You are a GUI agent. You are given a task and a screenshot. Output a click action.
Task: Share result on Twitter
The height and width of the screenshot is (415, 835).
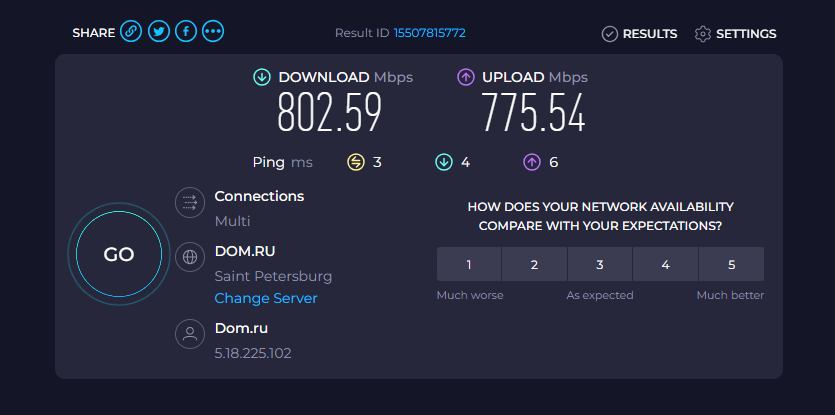coord(158,32)
